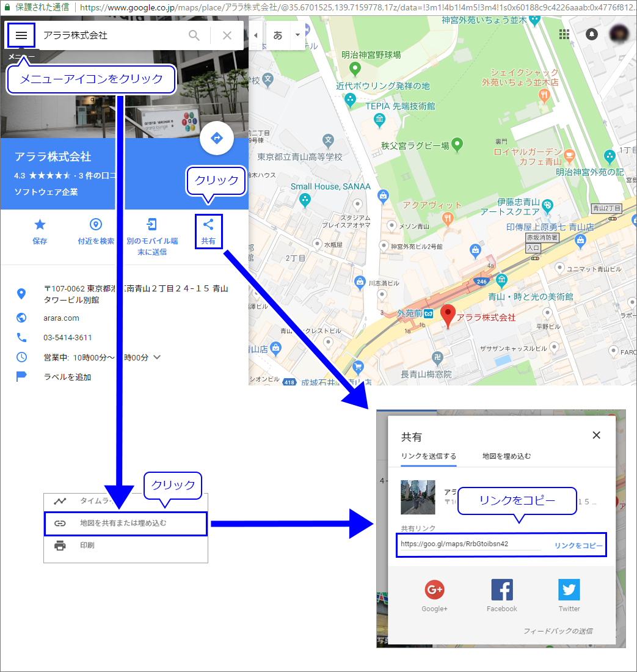Click the place photo thumbnail header
This screenshot has width=637, height=672.
[124, 94]
